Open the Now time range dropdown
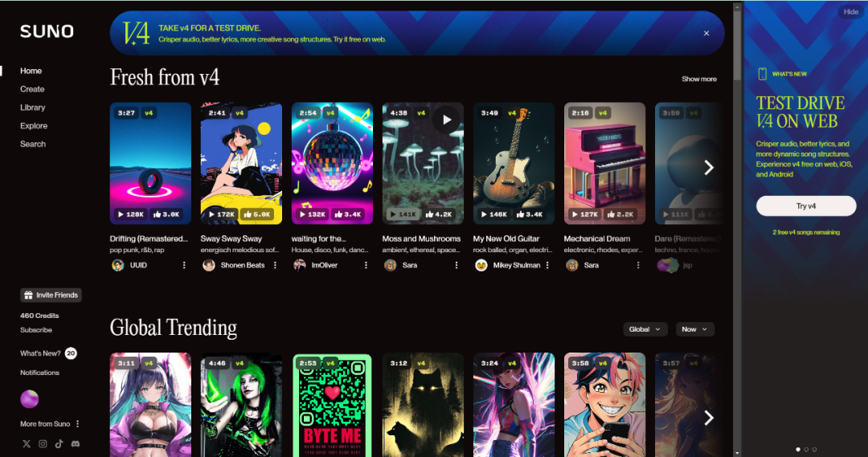Viewport: 868px width, 457px height. click(x=694, y=329)
